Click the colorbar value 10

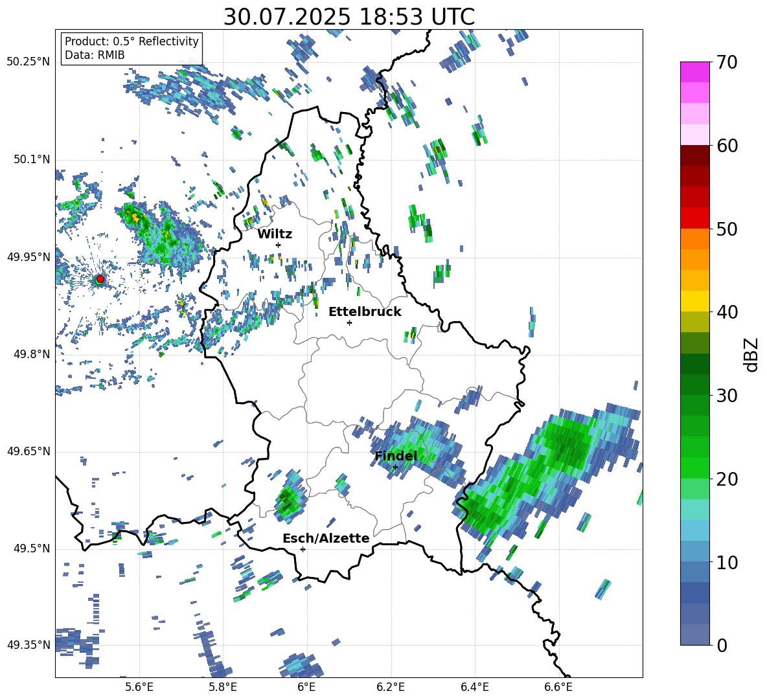(727, 563)
